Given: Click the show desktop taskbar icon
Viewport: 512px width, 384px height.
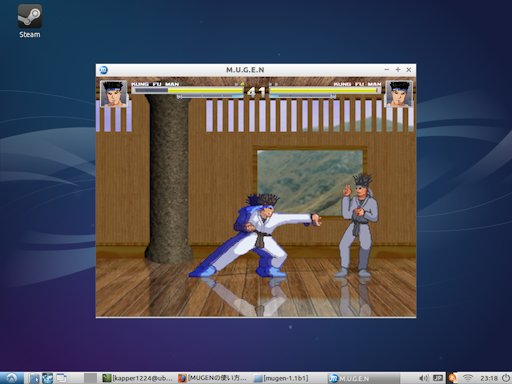Looking at the screenshot, I should [61, 378].
